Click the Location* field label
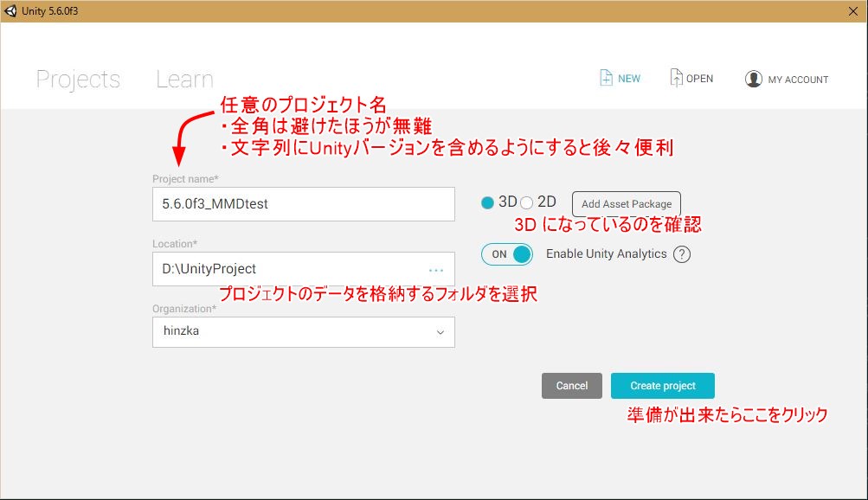 [x=175, y=243]
